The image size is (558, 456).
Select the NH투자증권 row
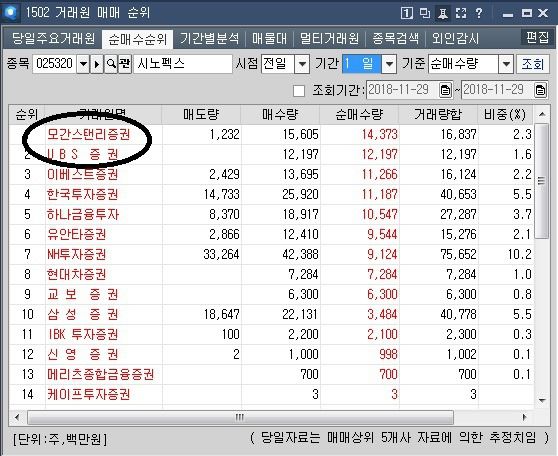pos(271,254)
